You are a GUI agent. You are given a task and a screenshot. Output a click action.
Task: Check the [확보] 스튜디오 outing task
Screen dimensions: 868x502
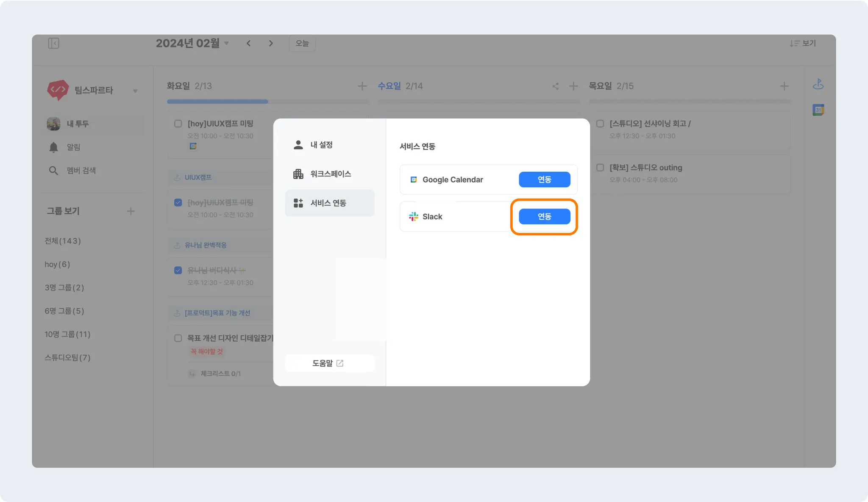(600, 167)
